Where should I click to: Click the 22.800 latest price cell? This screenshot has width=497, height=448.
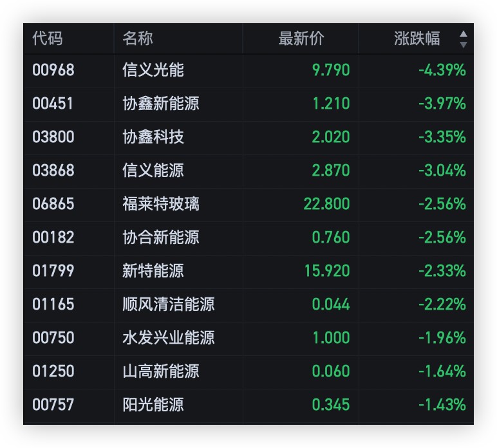pyautogui.click(x=326, y=204)
